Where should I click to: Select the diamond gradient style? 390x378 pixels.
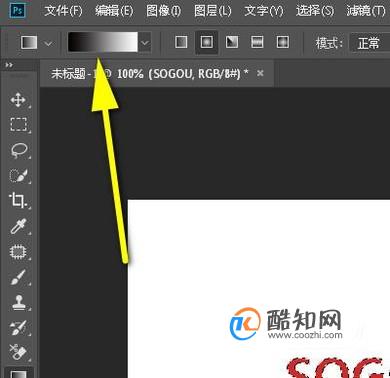coord(282,42)
